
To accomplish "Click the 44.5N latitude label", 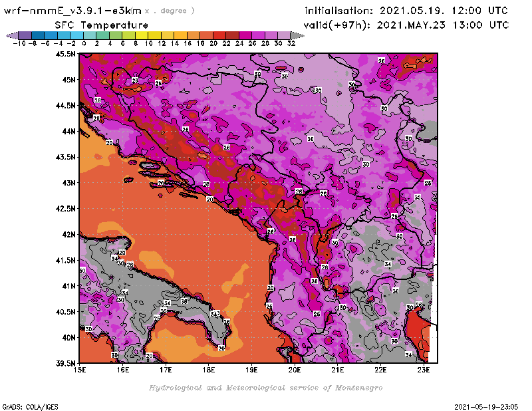I will (x=65, y=106).
